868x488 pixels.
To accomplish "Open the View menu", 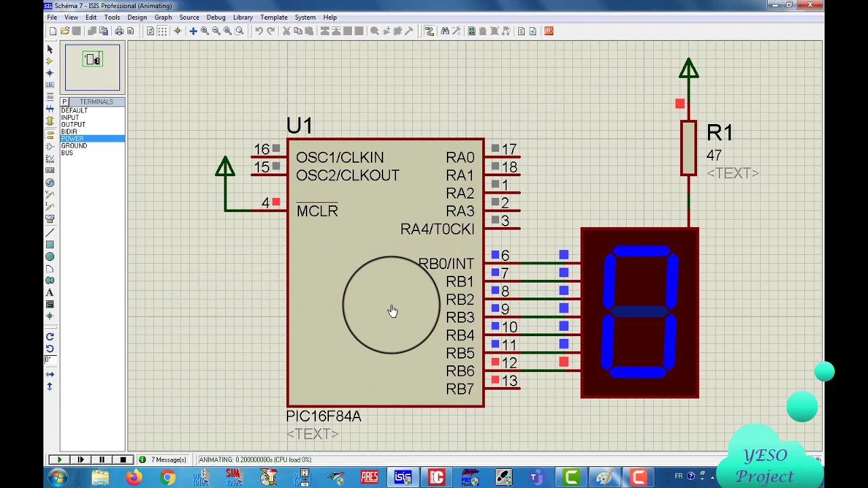I will tap(71, 17).
